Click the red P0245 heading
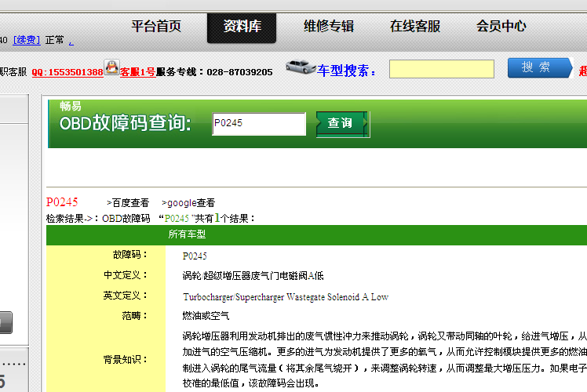The height and width of the screenshot is (392, 587). pyautogui.click(x=62, y=202)
